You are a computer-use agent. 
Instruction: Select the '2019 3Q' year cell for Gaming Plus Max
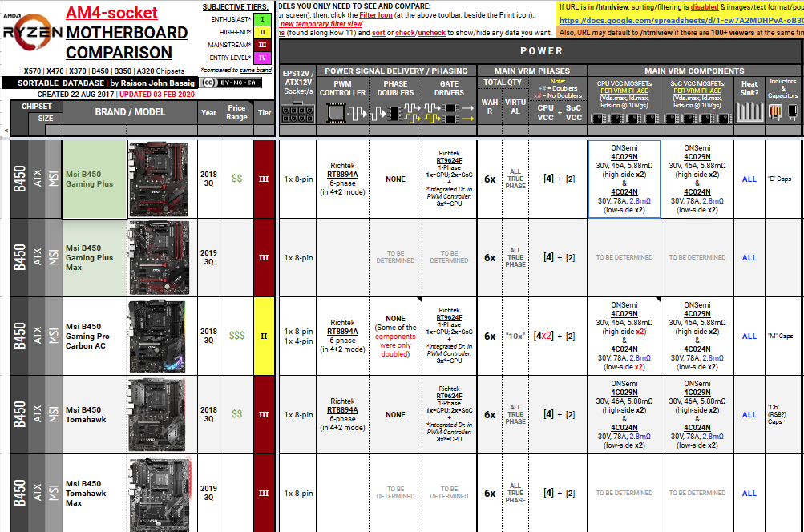pyautogui.click(x=208, y=257)
